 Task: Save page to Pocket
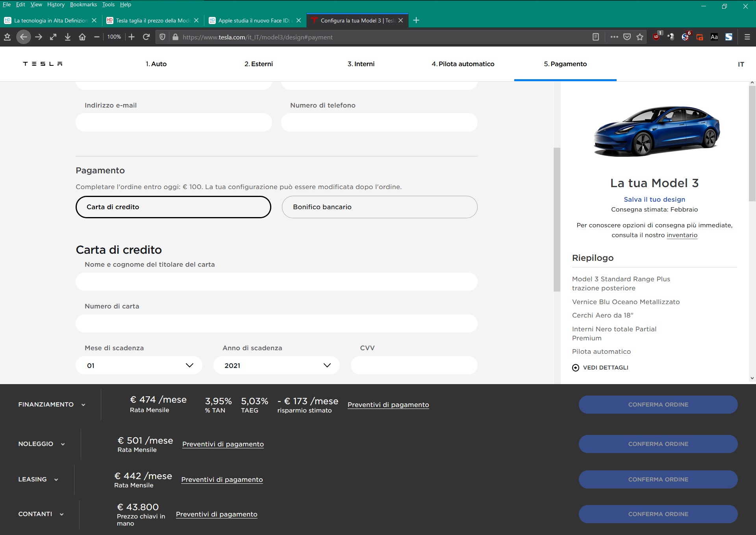627,37
